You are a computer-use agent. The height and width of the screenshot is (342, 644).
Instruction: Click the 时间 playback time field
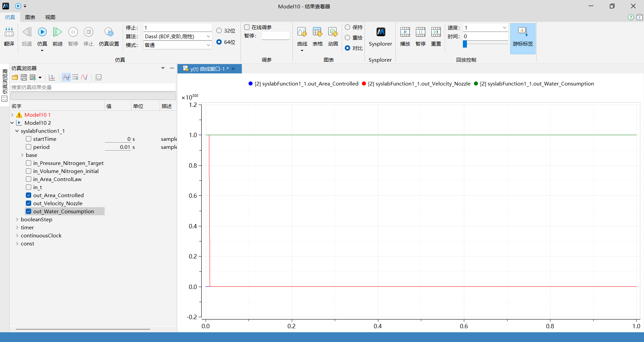(485, 36)
